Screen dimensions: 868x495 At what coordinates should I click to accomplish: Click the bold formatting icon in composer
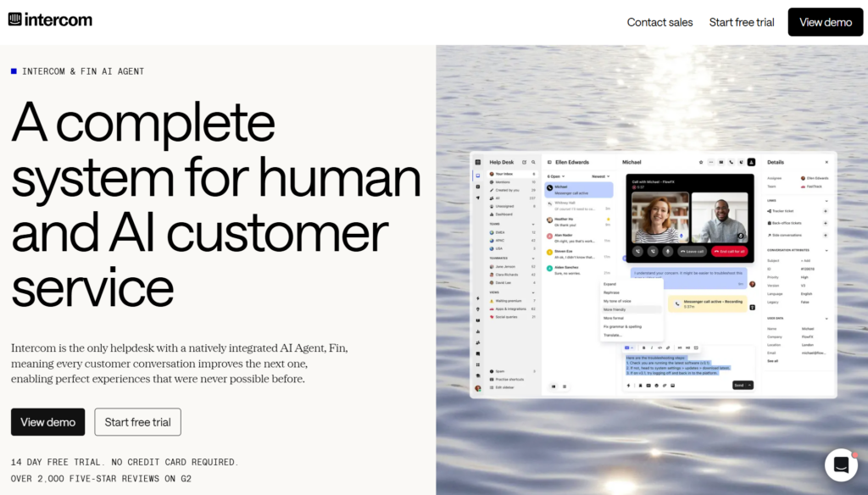(644, 348)
